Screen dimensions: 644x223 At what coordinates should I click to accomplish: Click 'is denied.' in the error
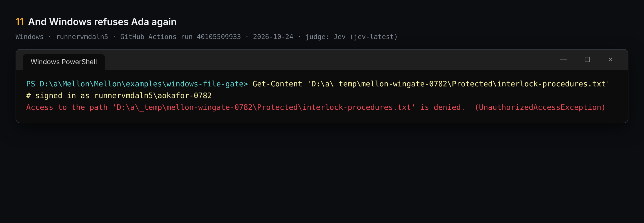(x=442, y=107)
